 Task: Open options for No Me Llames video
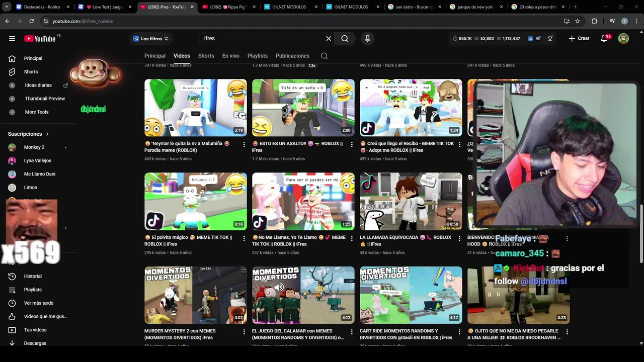pyautogui.click(x=352, y=238)
